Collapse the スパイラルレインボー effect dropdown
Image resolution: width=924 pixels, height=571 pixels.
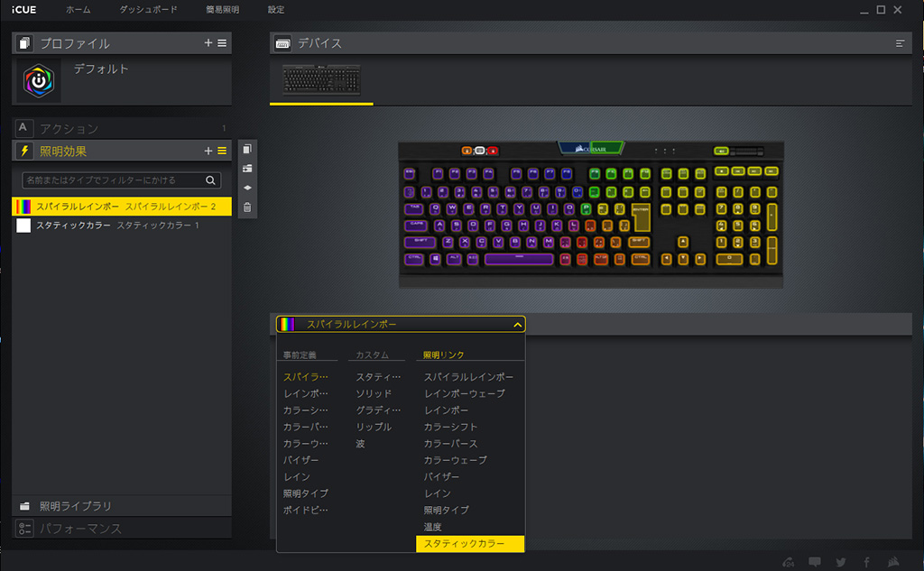(x=517, y=325)
